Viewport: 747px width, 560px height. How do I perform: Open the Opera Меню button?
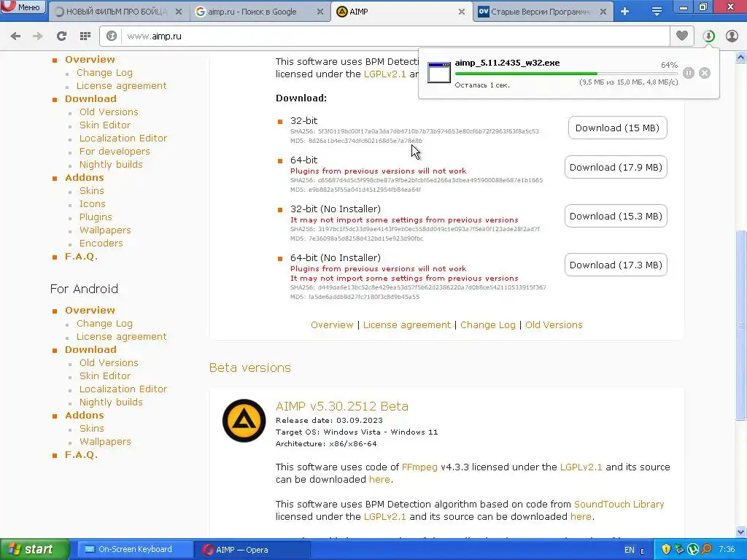23,7
